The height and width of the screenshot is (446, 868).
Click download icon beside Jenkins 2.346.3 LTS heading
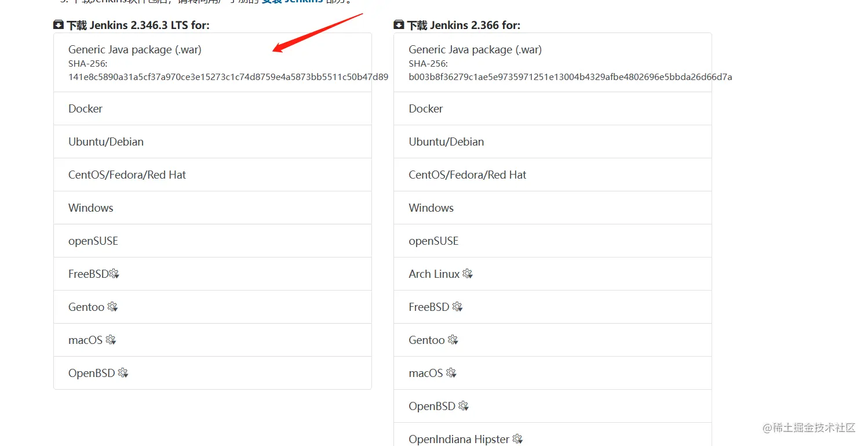(59, 25)
